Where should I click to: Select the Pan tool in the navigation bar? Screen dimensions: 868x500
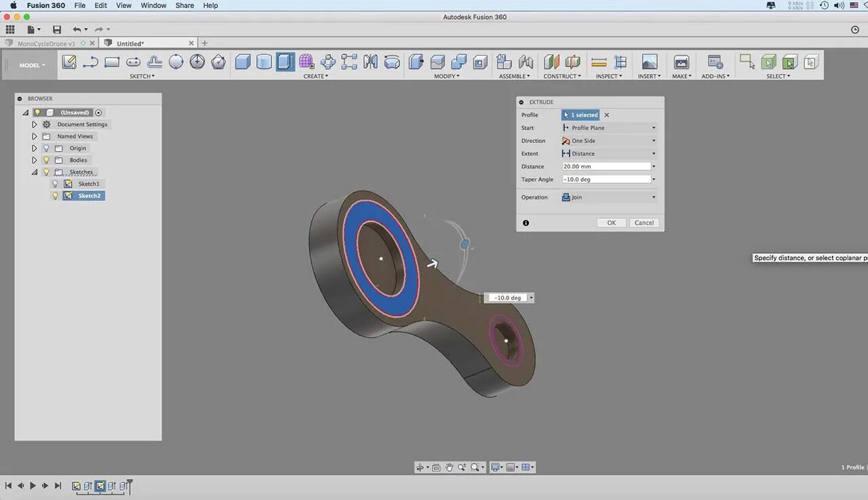pyautogui.click(x=450, y=467)
